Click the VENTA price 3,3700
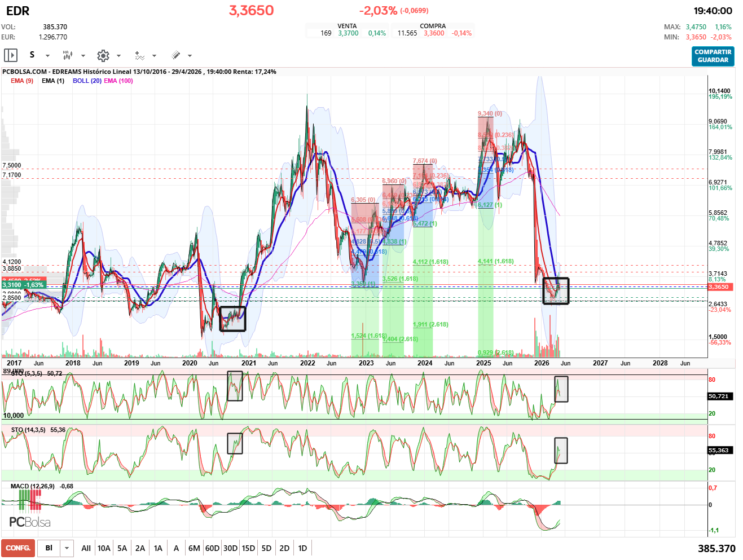The height and width of the screenshot is (560, 743). point(348,33)
